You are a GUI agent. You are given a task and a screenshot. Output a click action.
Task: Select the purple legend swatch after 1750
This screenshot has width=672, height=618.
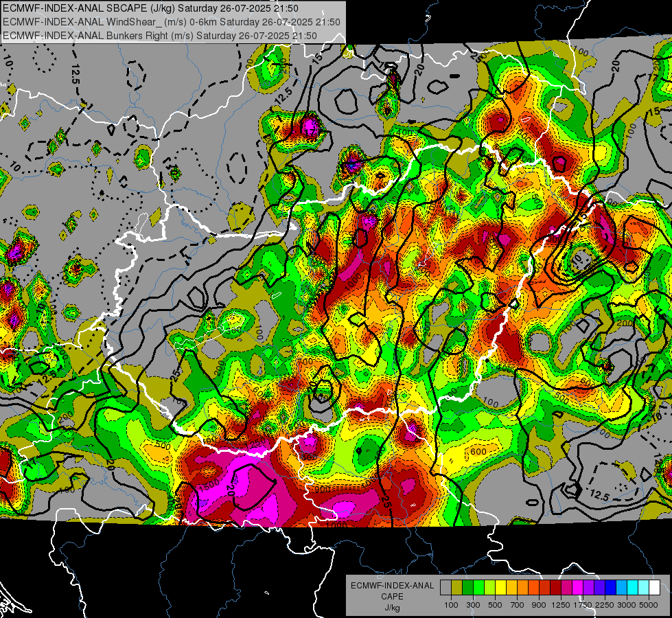tap(588, 588)
